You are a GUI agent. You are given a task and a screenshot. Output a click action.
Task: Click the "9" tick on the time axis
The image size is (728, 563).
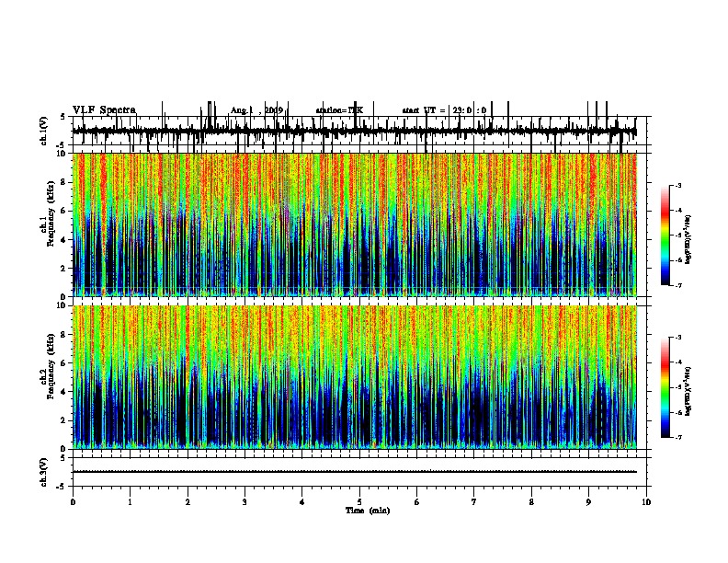point(588,502)
